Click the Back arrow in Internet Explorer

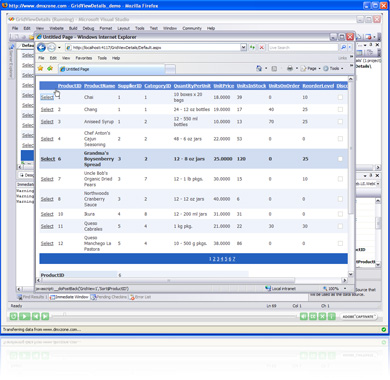pos(41,48)
